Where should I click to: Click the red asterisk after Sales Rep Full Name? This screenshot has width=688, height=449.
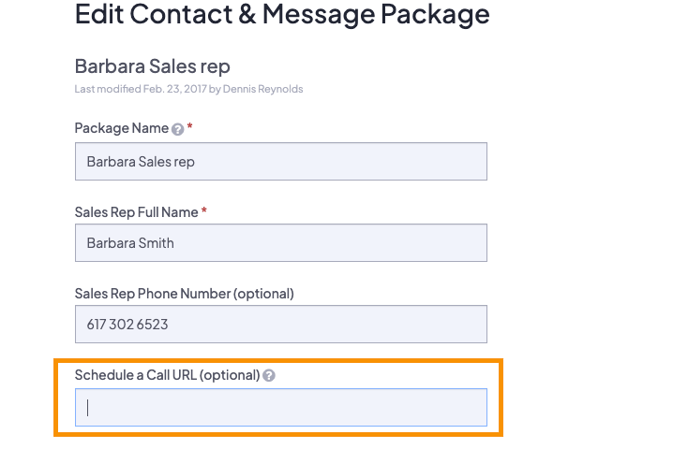point(205,211)
